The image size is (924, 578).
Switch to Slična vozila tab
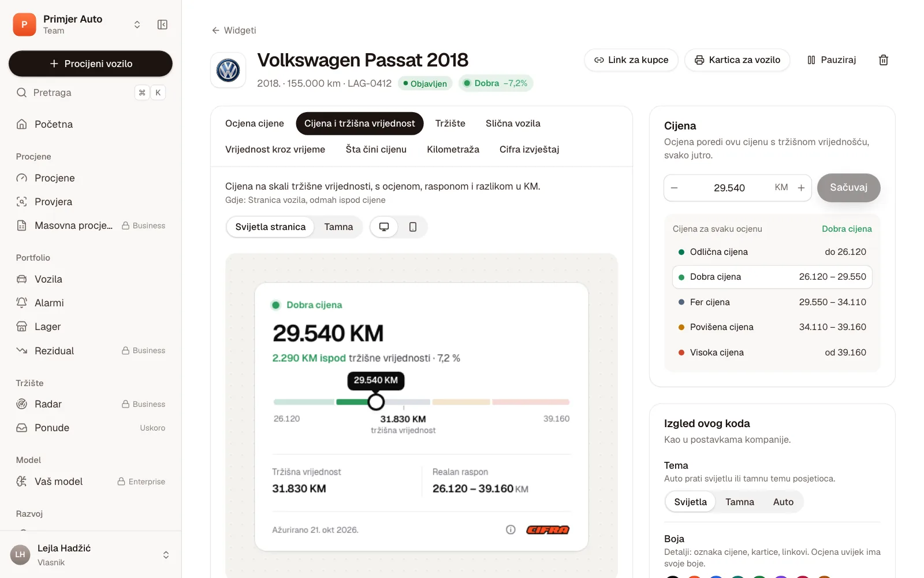pos(513,124)
